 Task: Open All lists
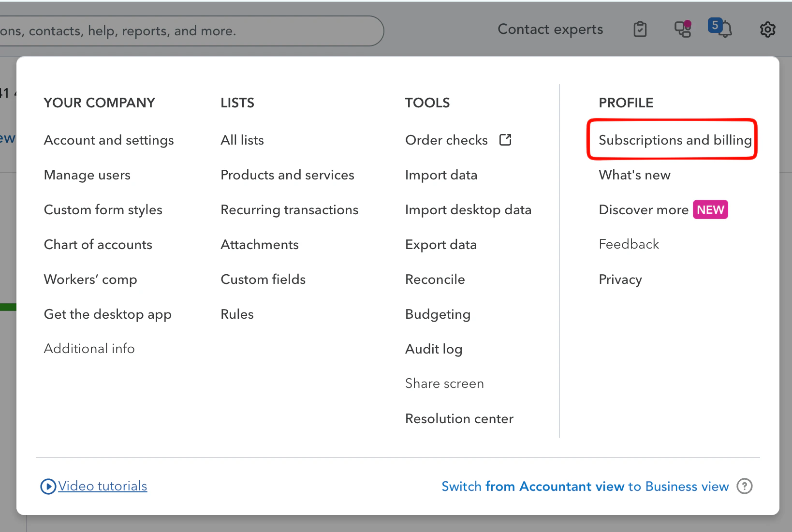[x=242, y=140]
